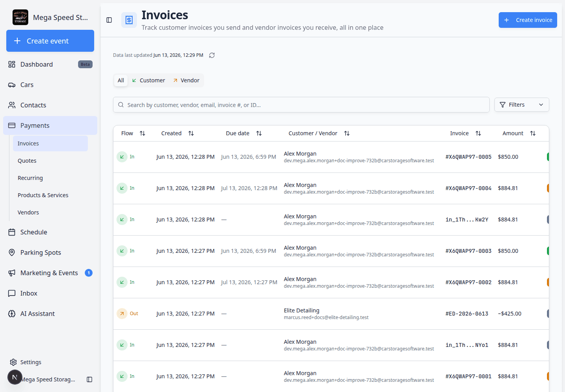Open invoice #X6QWAP97-0003

tap(468, 251)
